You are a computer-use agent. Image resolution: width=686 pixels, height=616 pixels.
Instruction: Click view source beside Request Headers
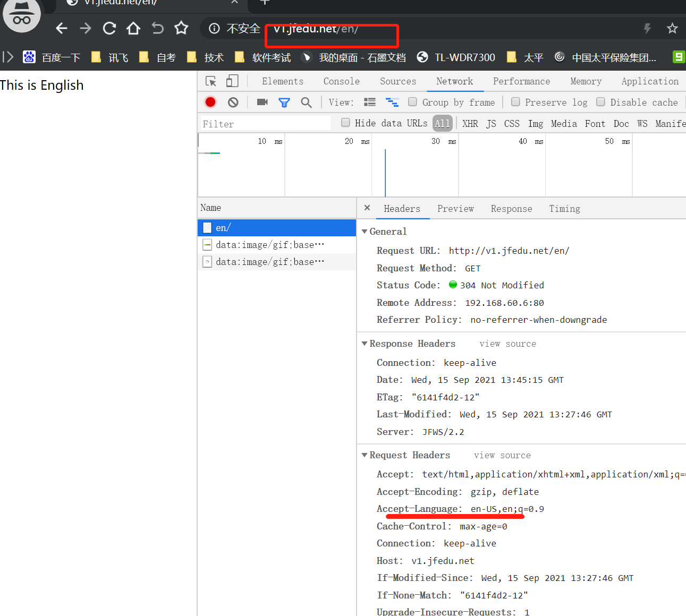click(503, 455)
